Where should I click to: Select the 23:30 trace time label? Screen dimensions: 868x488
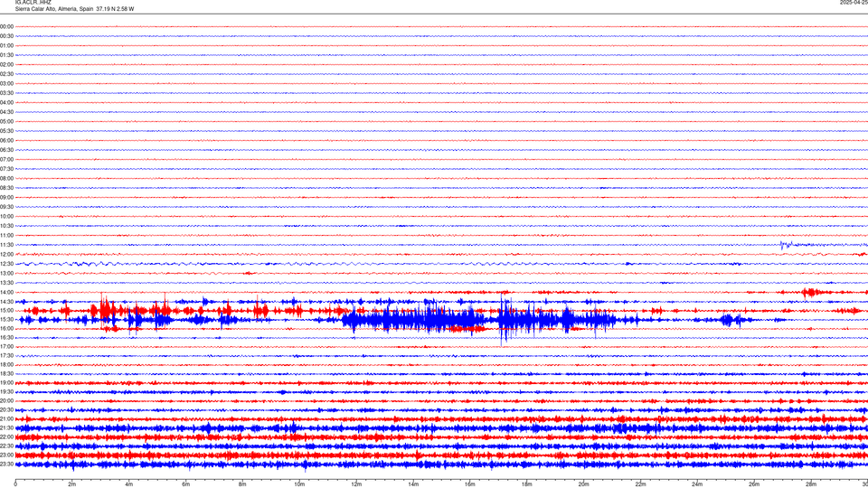click(x=6, y=465)
